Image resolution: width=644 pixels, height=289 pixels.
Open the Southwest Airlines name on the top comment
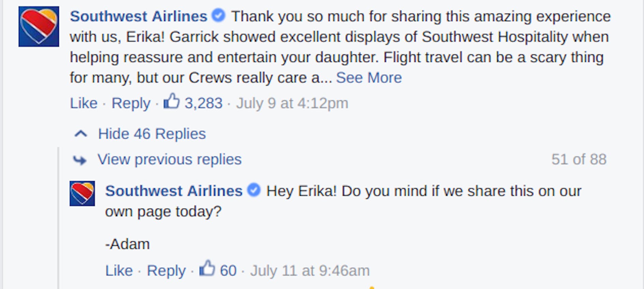point(138,16)
